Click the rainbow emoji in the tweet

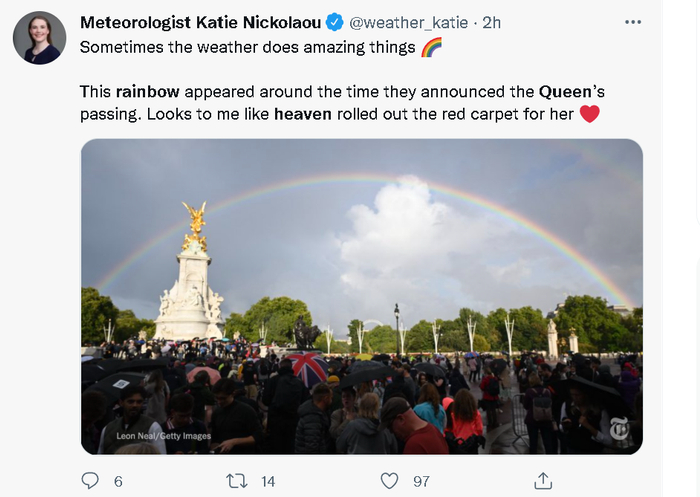(x=431, y=47)
